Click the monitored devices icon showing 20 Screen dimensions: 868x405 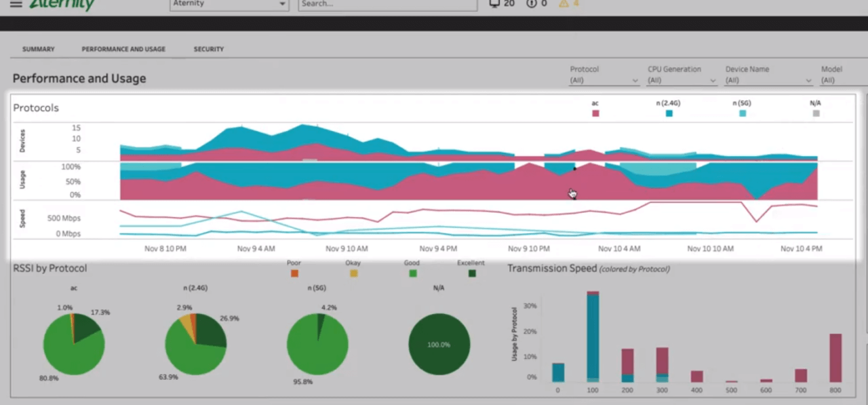click(x=494, y=4)
